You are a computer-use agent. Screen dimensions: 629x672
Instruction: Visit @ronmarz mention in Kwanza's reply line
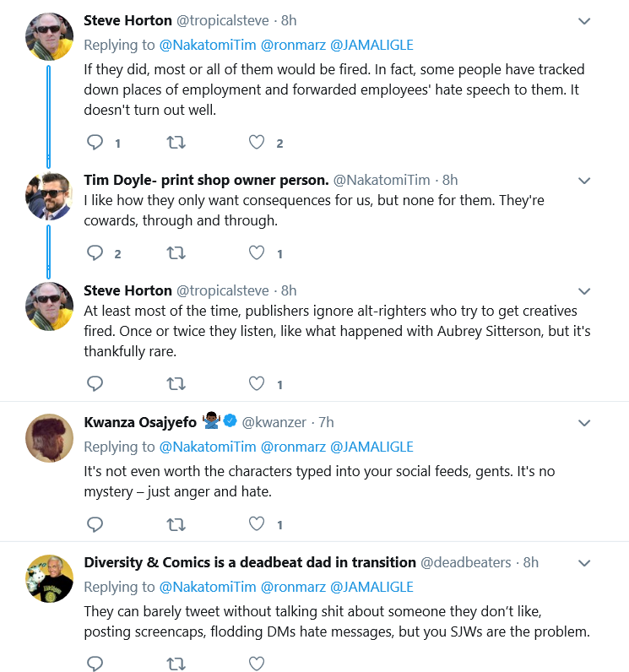pos(293,447)
